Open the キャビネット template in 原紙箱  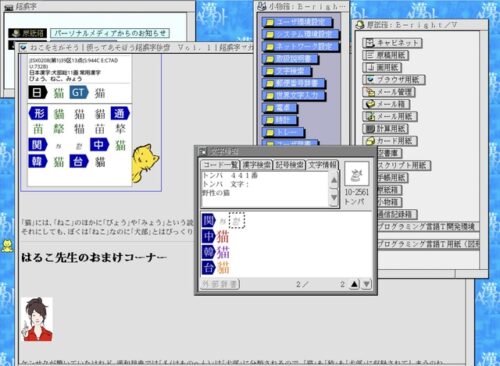tap(392, 43)
